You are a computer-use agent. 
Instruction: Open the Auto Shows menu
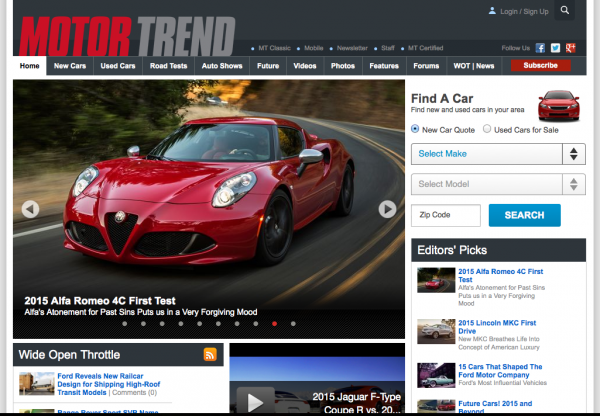pos(222,66)
